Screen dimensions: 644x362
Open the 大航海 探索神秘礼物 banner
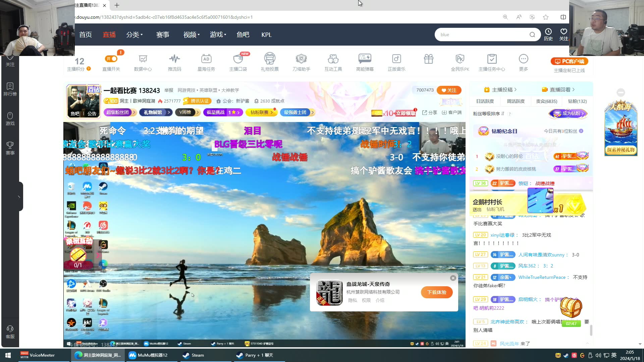click(621, 127)
